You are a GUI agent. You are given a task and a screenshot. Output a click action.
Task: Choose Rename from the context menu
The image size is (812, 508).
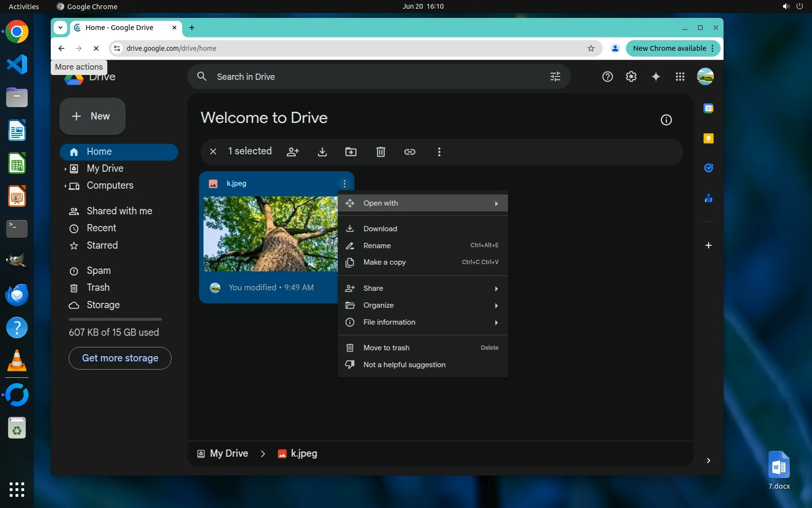[x=377, y=246]
